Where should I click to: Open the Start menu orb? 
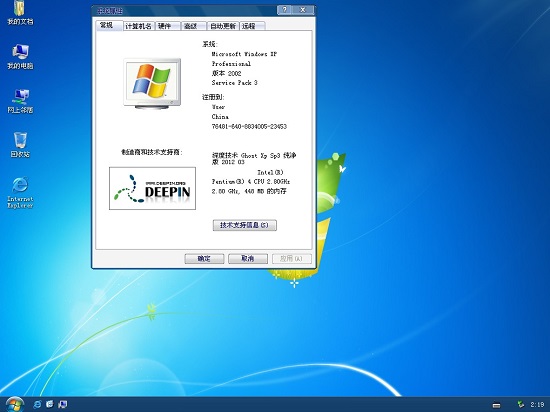click(x=14, y=404)
